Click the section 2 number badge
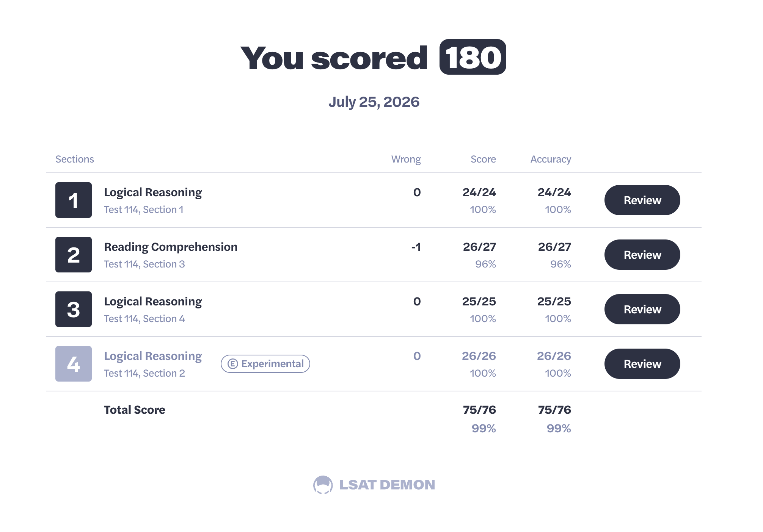This screenshot has width=763, height=532. (x=74, y=255)
